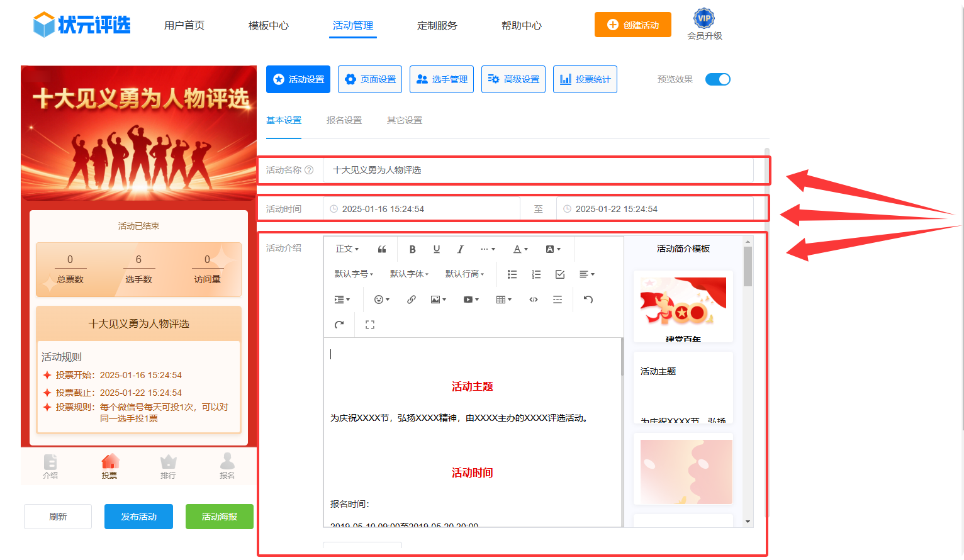This screenshot has width=964, height=560.
Task: Open the emoji picker dropdown
Action: click(x=382, y=300)
